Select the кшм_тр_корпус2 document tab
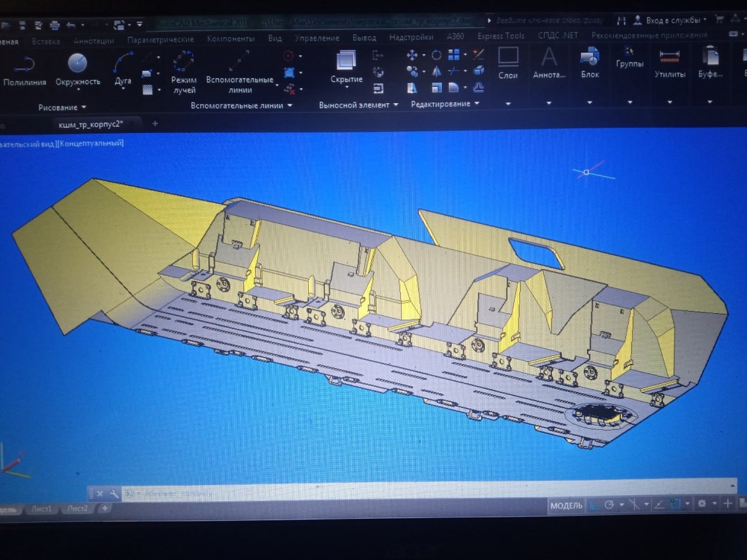 click(91, 124)
